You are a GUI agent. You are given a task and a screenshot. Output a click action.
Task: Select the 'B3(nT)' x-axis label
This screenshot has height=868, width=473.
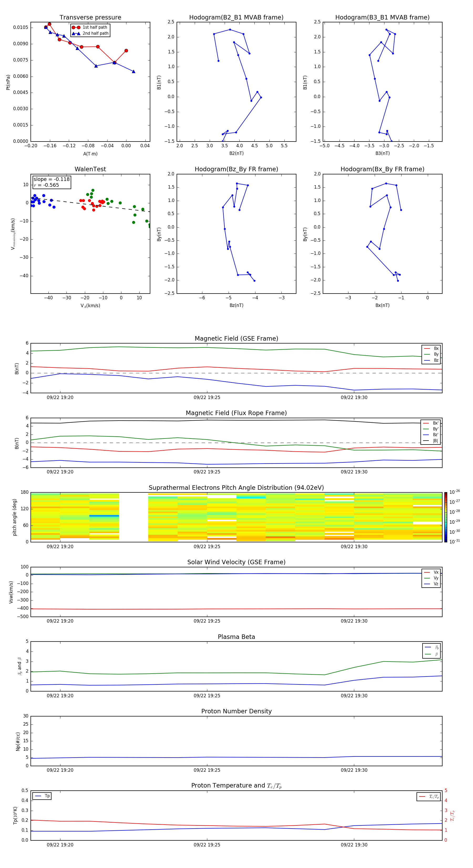point(382,153)
